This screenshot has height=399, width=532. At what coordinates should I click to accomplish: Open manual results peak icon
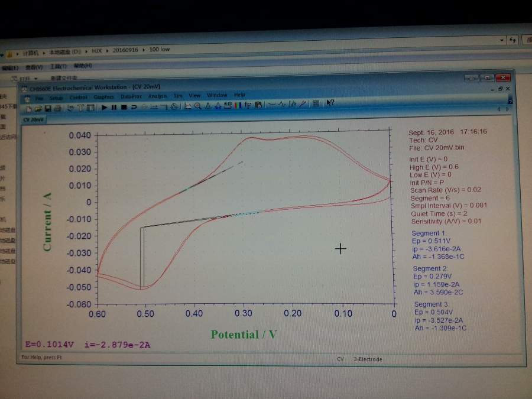point(208,106)
